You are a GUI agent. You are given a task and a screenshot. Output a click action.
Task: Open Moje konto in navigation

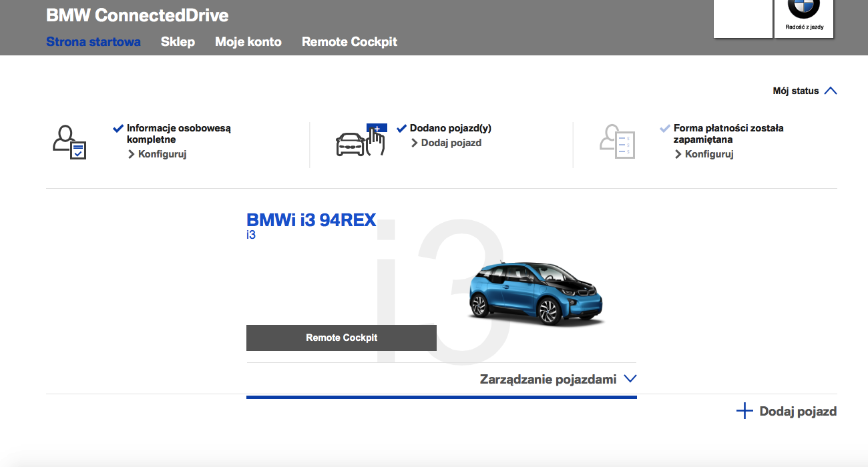[248, 41]
